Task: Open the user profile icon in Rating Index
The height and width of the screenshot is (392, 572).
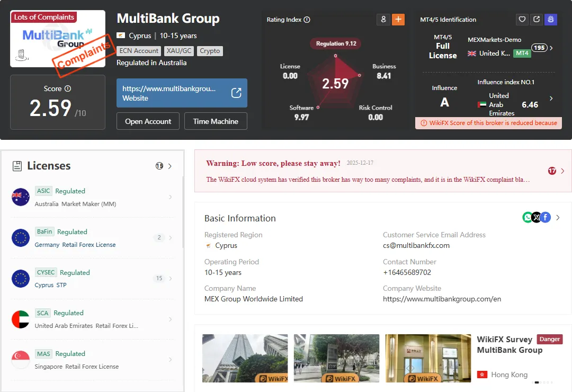Action: pyautogui.click(x=383, y=20)
